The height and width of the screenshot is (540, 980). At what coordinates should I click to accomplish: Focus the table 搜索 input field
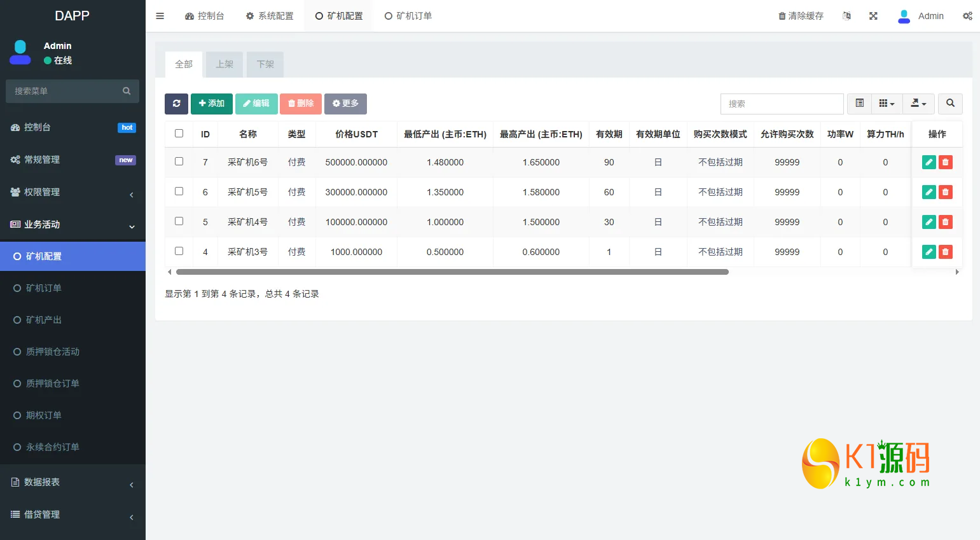click(x=782, y=104)
